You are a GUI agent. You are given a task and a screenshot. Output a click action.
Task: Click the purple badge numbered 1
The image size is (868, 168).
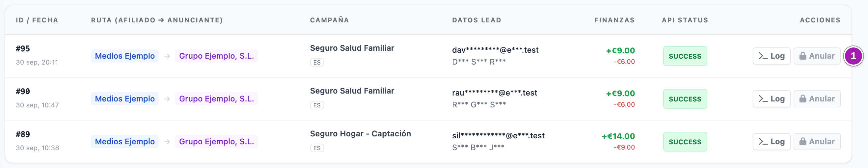point(853,56)
